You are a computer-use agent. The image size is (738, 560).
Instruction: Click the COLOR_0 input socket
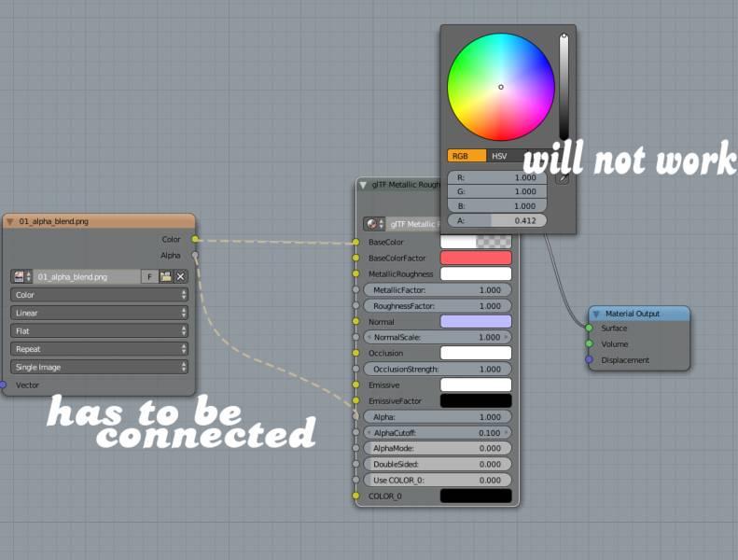[355, 496]
